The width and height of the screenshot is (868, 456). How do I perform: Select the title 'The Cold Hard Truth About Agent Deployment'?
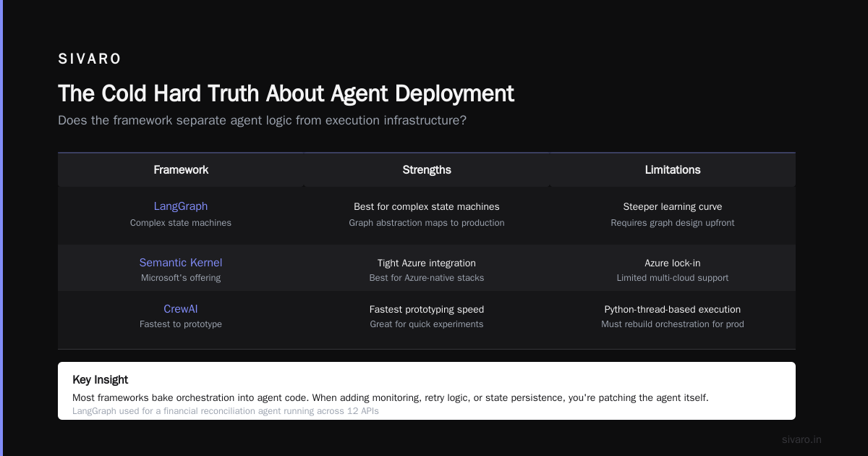286,93
